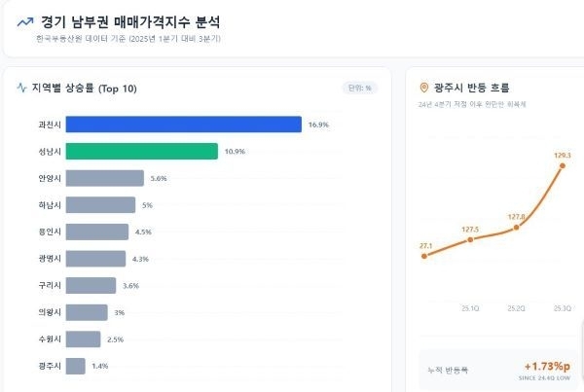Click the 25.3Q axis label
The image size is (584, 392).
pyautogui.click(x=563, y=307)
